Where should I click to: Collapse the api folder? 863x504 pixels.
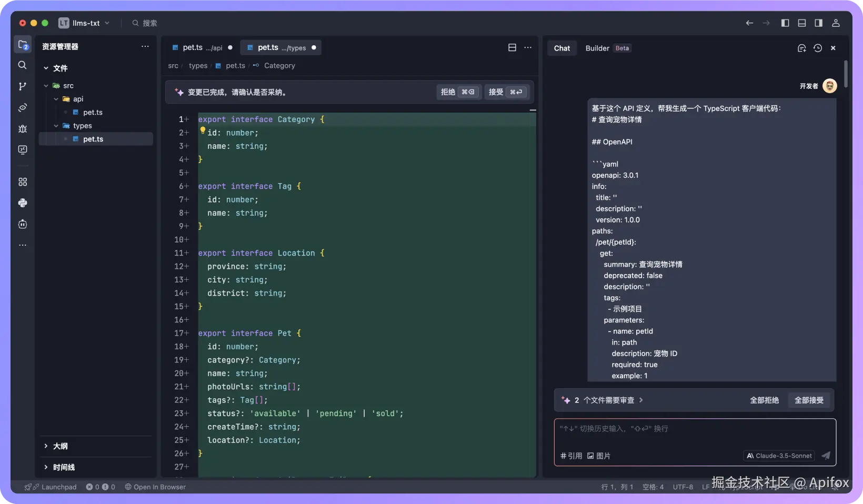pos(56,99)
